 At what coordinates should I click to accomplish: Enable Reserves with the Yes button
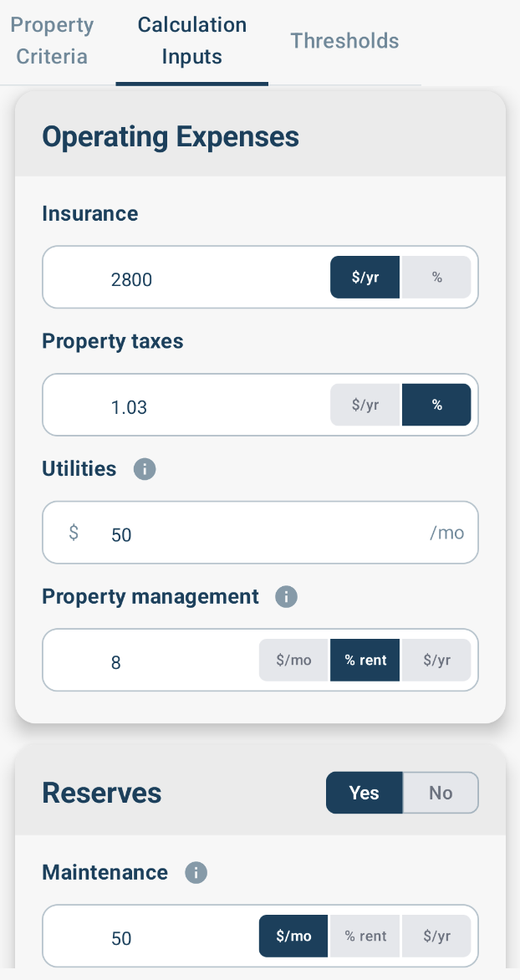coord(365,793)
